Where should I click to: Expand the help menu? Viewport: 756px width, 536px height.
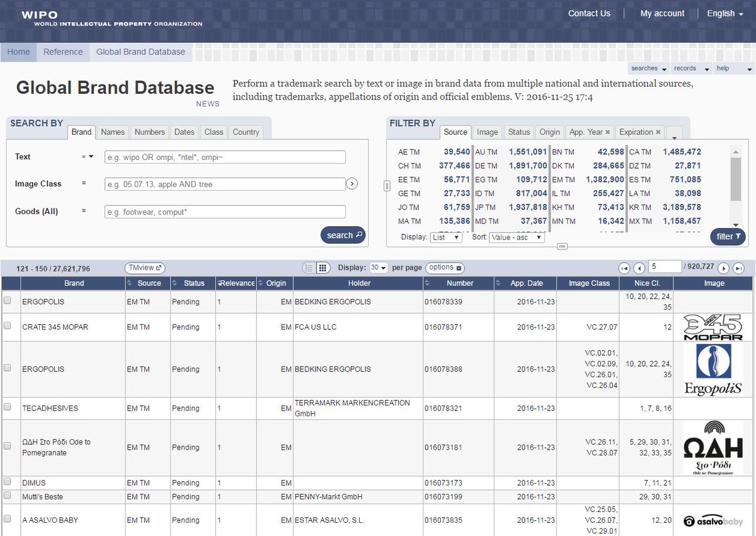coord(735,69)
